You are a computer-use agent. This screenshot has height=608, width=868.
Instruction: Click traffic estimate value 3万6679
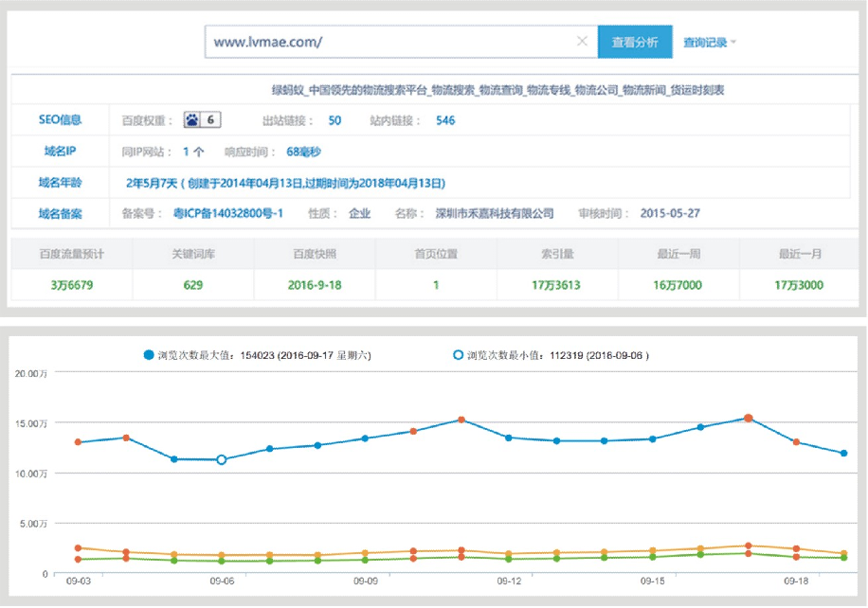[71, 285]
